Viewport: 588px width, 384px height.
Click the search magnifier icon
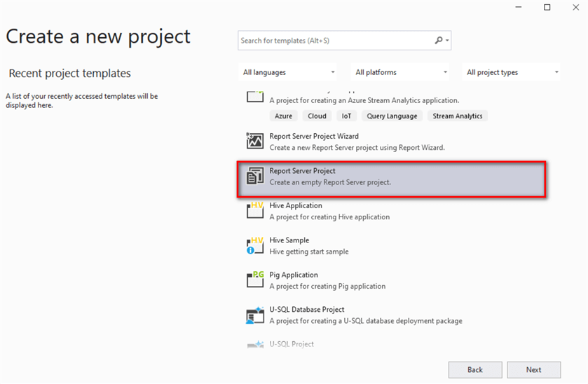pyautogui.click(x=439, y=41)
